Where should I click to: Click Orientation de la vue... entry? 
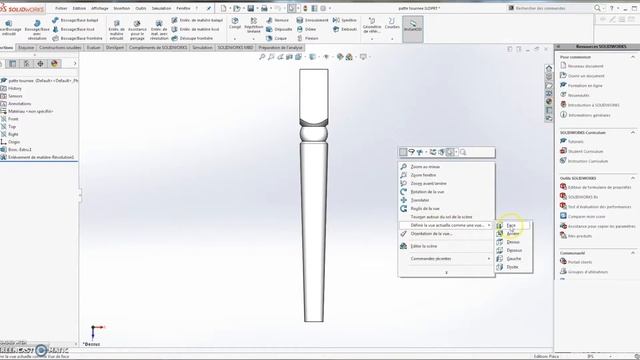pyautogui.click(x=447, y=234)
